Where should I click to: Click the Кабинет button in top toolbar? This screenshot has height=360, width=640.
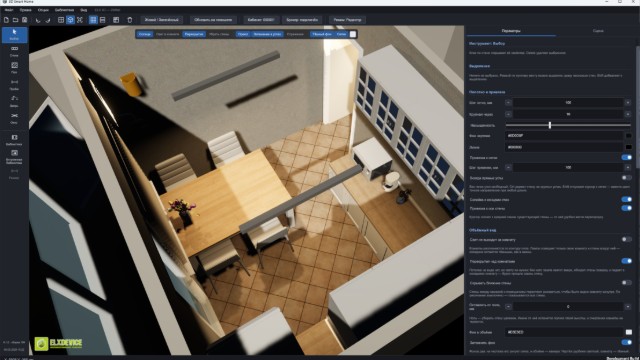[x=261, y=20]
